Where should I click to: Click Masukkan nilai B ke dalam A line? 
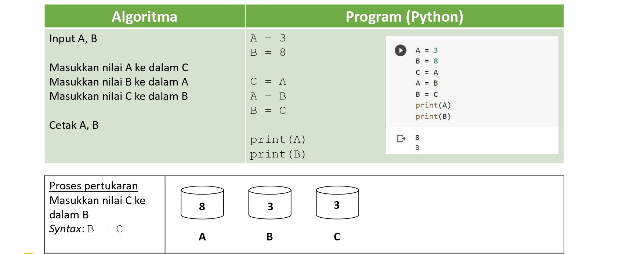click(119, 82)
